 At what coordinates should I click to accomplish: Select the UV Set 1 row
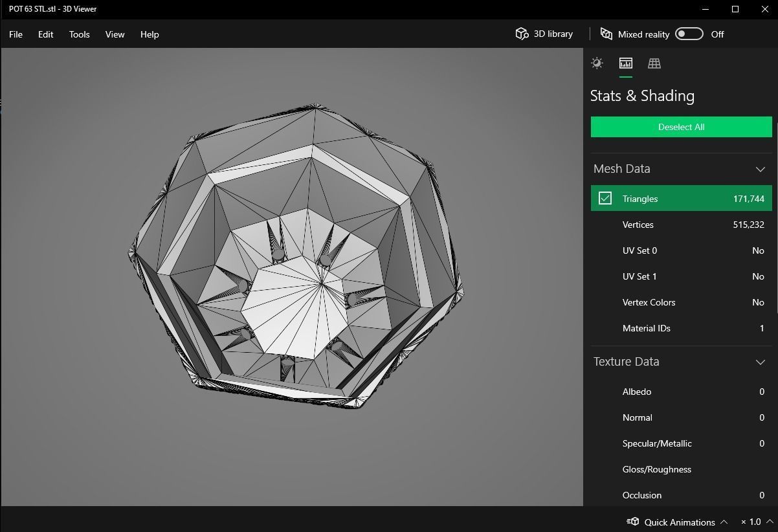click(681, 276)
